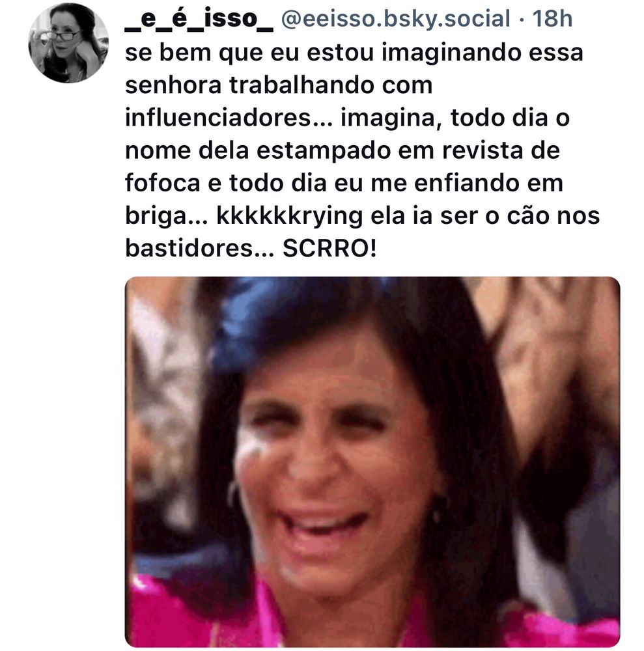The image size is (644, 651).
Task: Open the @eeisso.bsky.social handle link
Action: click(396, 19)
